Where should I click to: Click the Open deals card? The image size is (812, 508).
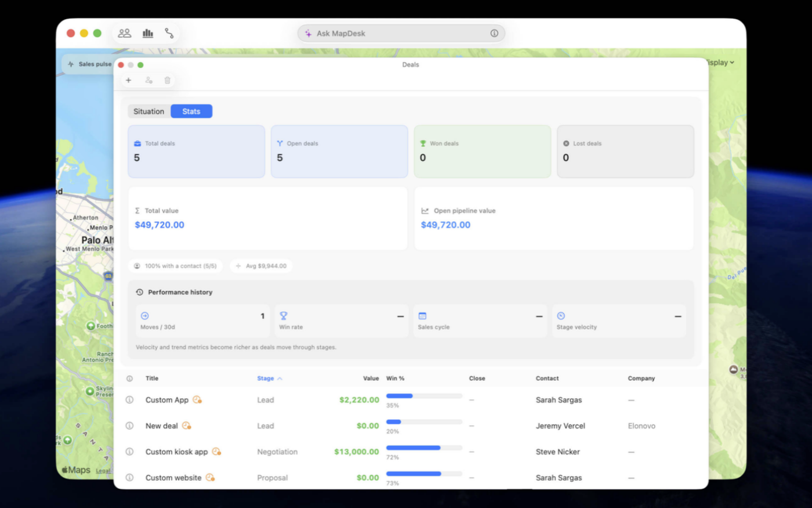[340, 152]
